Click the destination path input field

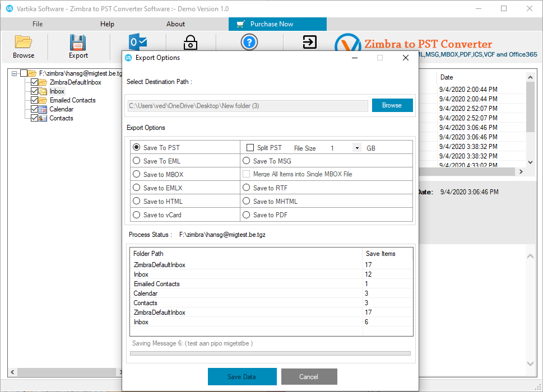coord(248,106)
